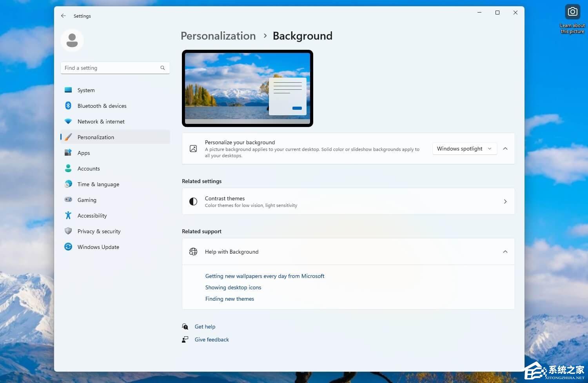Viewport: 588px width, 383px height.
Task: Click the System monitor icon in sidebar
Action: point(68,90)
